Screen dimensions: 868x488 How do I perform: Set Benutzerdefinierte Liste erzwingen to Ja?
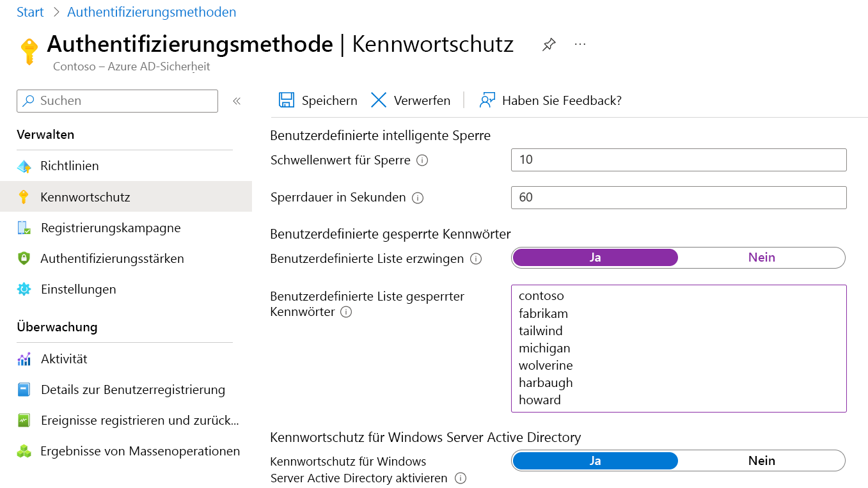[x=596, y=257]
